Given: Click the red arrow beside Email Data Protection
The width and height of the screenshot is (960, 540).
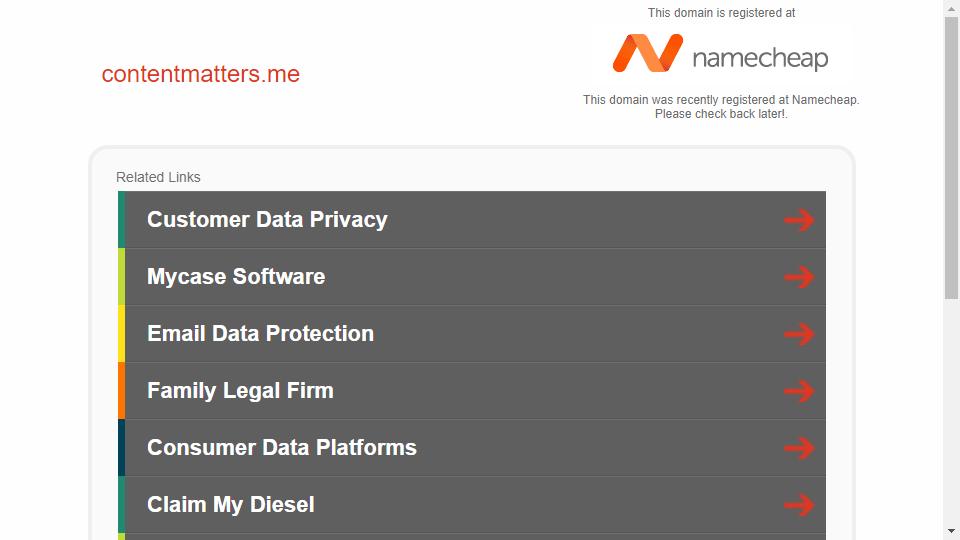Looking at the screenshot, I should (x=799, y=334).
